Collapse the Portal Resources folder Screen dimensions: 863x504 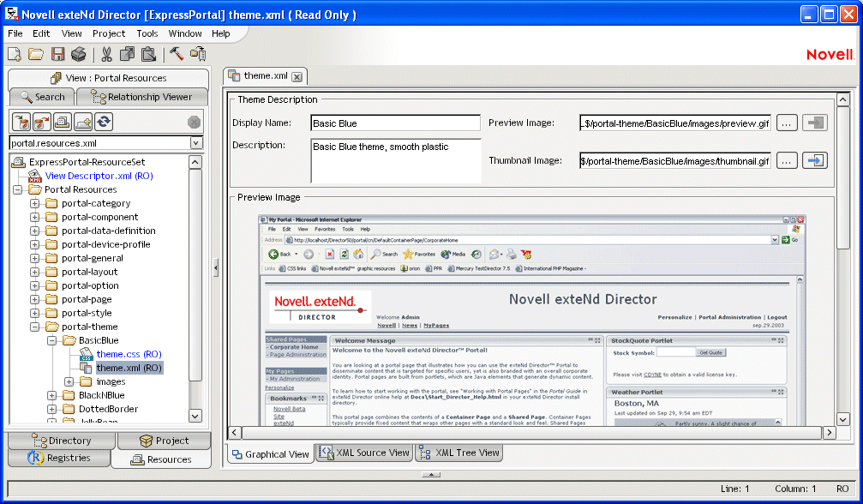coord(18,189)
